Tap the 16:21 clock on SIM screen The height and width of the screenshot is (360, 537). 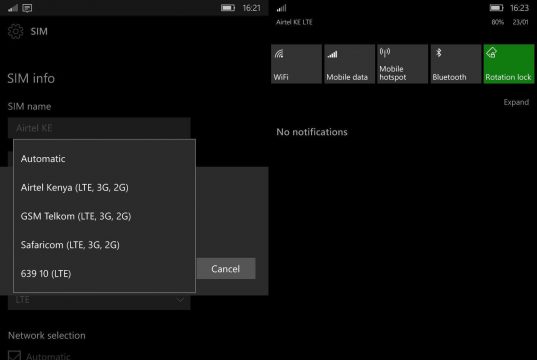point(251,8)
